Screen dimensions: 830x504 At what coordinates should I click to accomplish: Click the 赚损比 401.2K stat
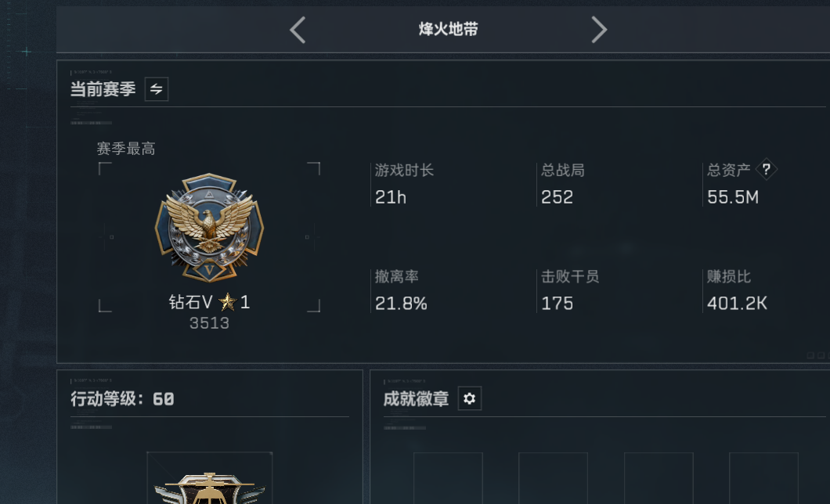[x=737, y=291]
